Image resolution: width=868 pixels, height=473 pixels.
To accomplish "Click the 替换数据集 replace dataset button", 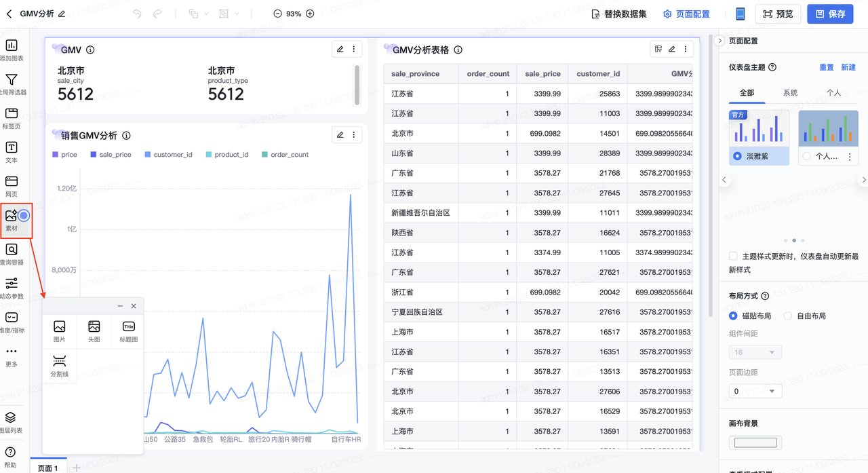I will (619, 14).
